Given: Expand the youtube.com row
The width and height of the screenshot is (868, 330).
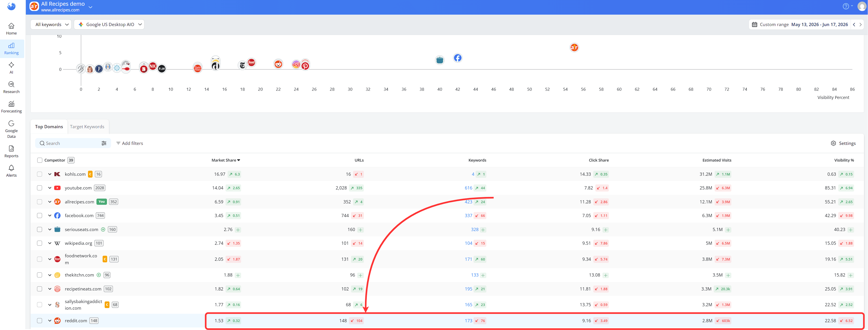Looking at the screenshot, I should click(x=50, y=188).
